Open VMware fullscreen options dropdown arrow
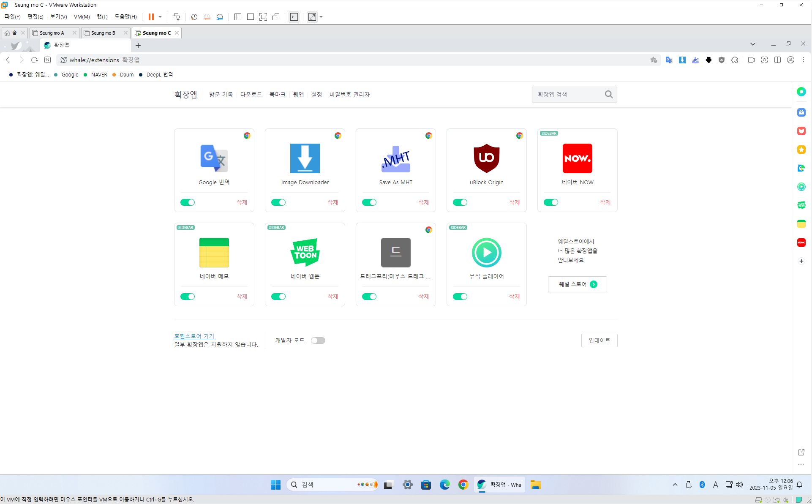Viewport: 812px width, 504px height. 322,17
